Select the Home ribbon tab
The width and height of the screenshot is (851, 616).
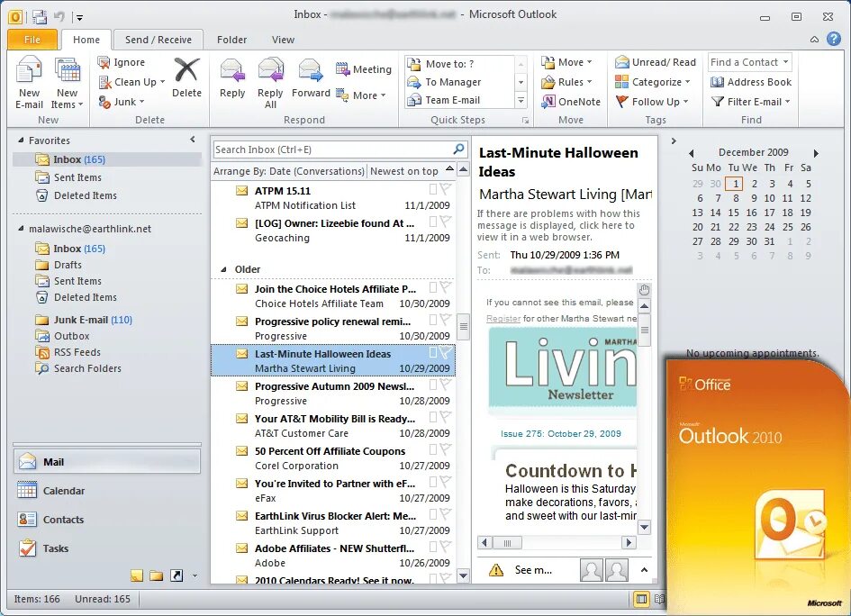86,40
